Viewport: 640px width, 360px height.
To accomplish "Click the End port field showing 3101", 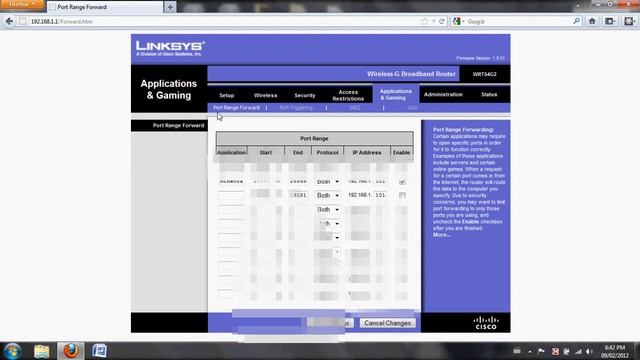I will [298, 195].
